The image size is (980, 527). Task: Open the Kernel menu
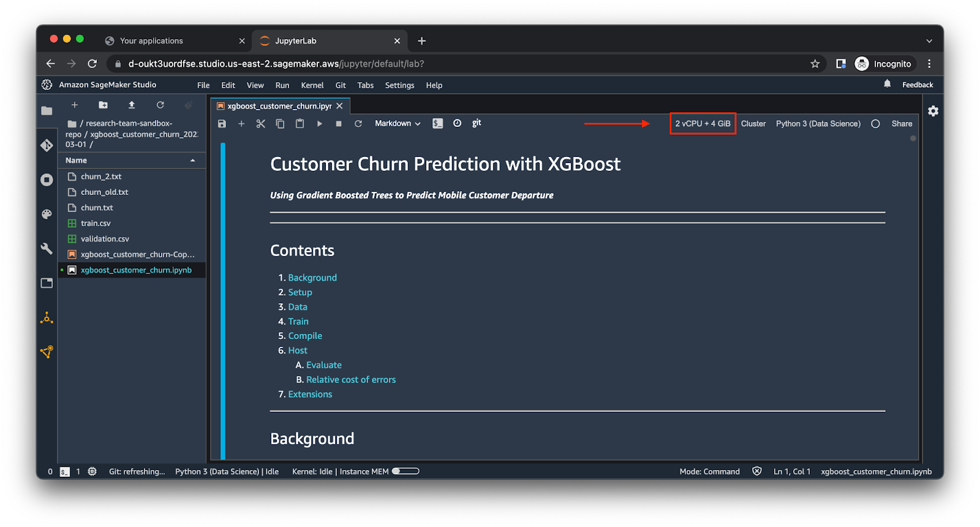tap(312, 85)
